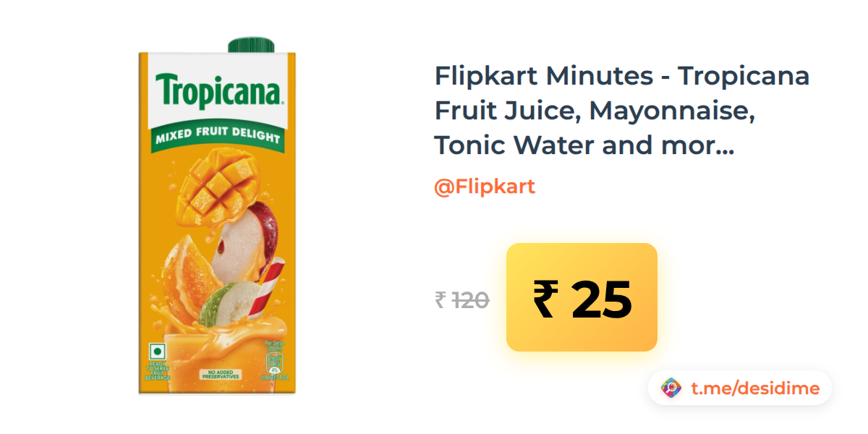Click the struck-through ₹ 120 original price
Image resolution: width=868 pixels, height=434 pixels.
click(x=462, y=299)
